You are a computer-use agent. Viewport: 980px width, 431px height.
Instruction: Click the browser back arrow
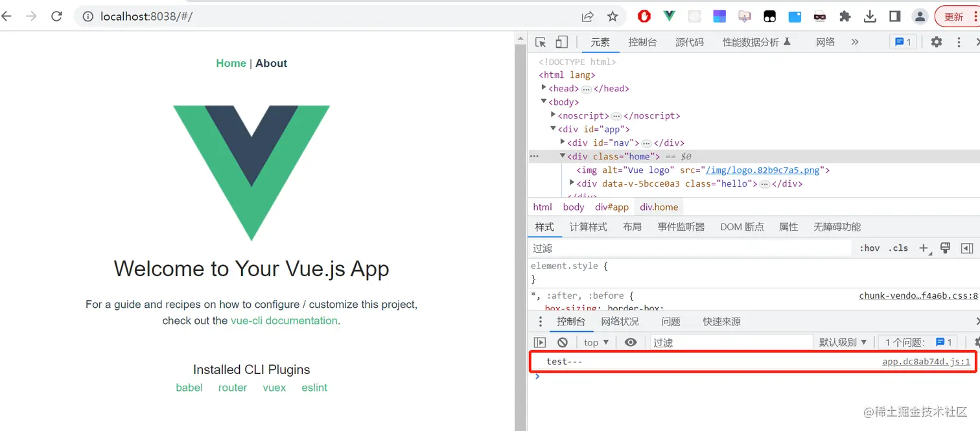(x=6, y=16)
